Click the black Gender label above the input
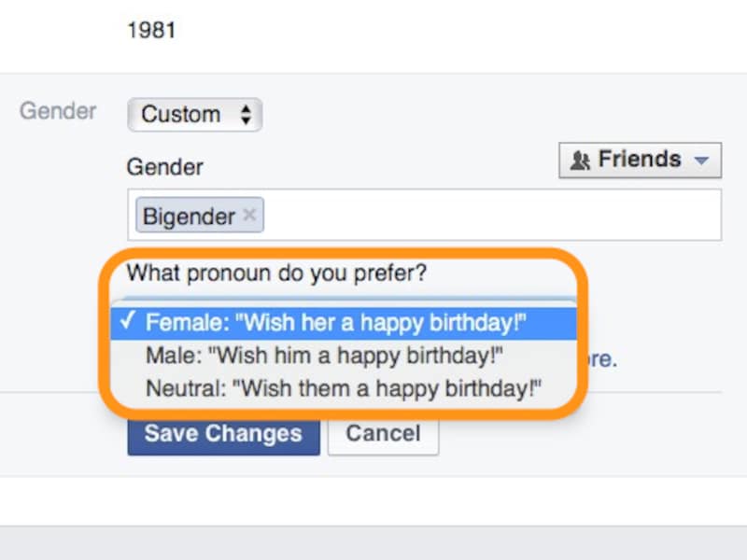Viewport: 747px width, 560px height. coord(164,168)
